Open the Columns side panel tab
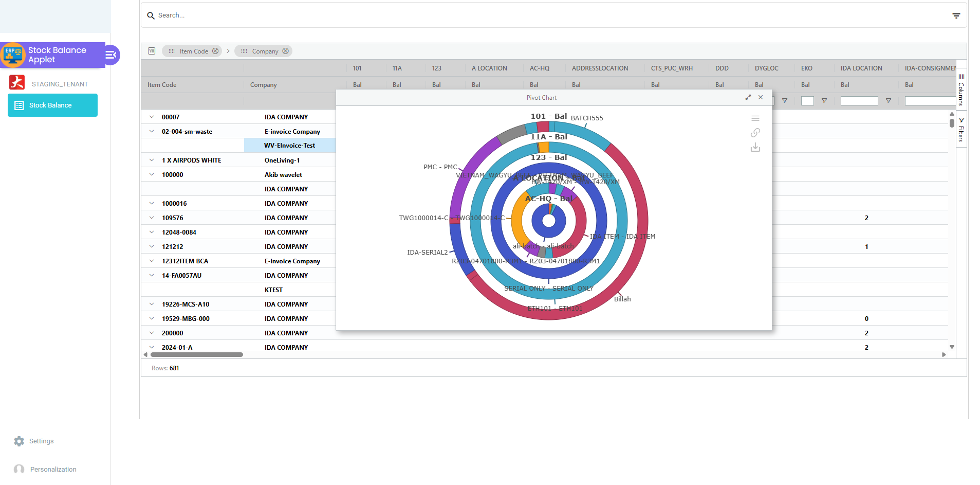This screenshot has height=485, width=980. 961,90
